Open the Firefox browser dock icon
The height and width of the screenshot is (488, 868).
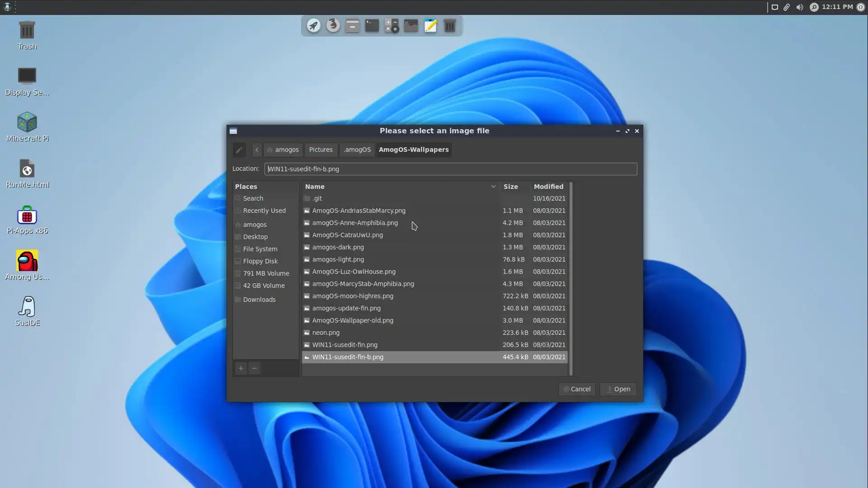coord(333,25)
